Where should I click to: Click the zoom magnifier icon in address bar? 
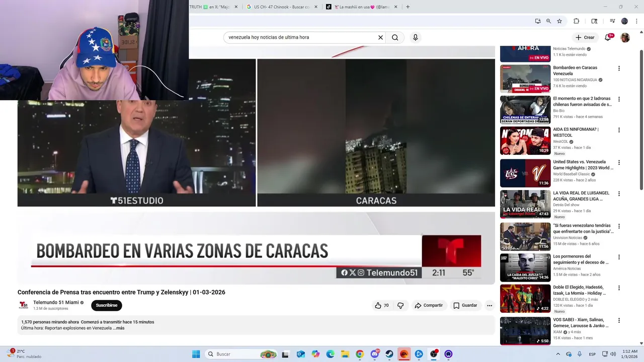(x=548, y=21)
